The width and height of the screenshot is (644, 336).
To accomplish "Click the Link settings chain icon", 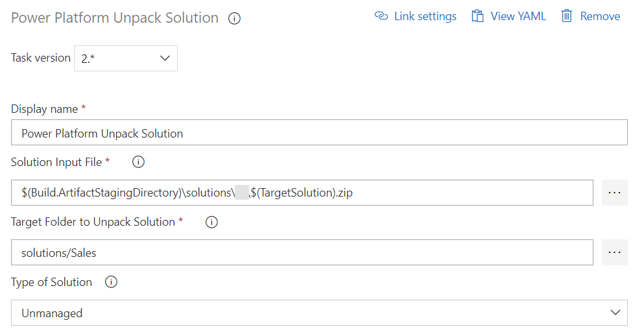I will 381,16.
